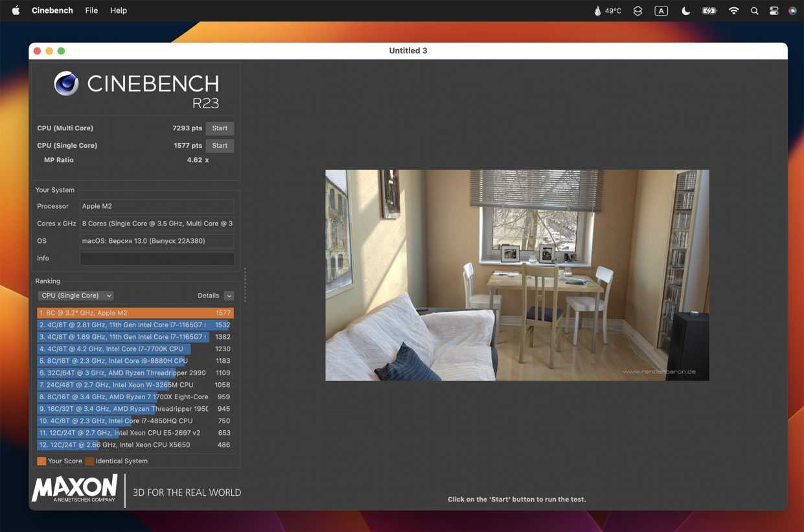Open Siri from the menu bar
The width and height of the screenshot is (804, 532).
[x=792, y=10]
